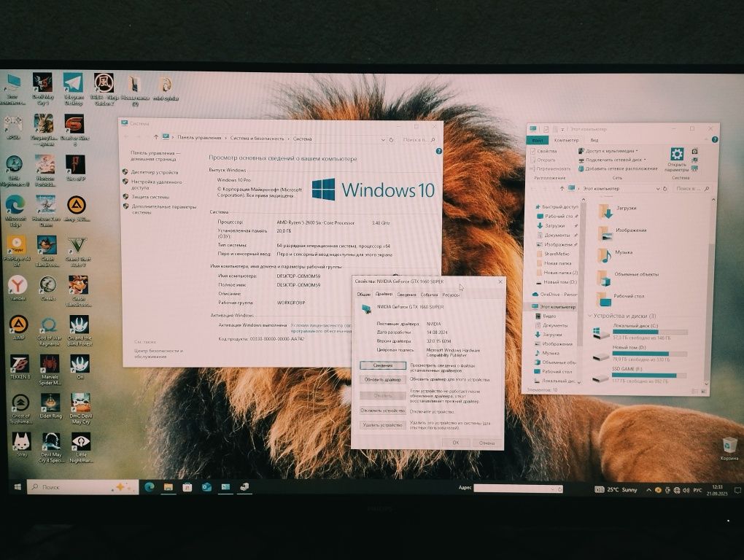Select the Ghost of Tsushima desktop icon
The image size is (744, 560).
click(x=20, y=409)
